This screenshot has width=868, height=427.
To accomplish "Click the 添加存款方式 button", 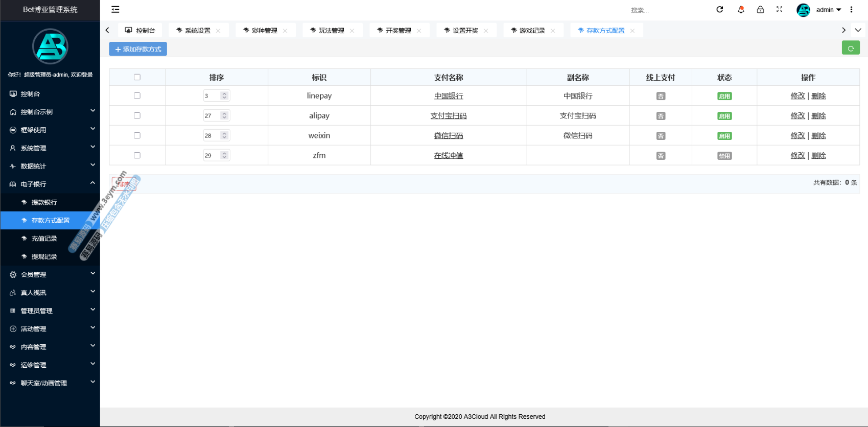I will coord(138,49).
